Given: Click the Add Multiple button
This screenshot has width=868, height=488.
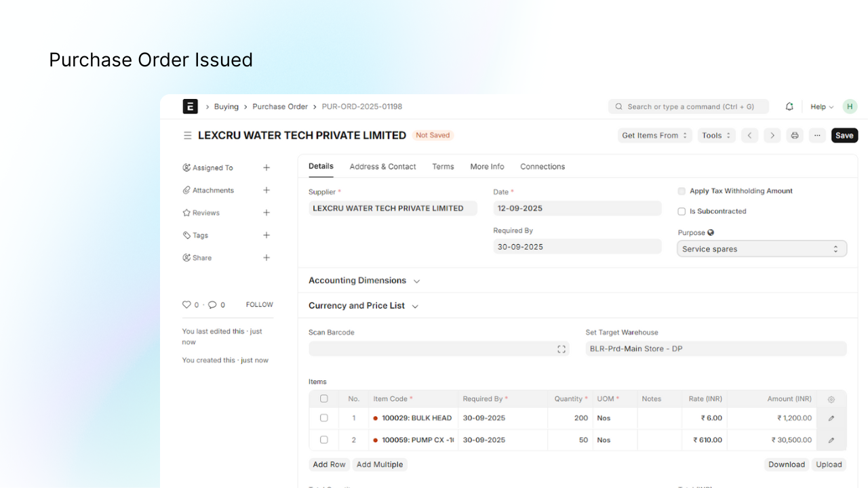Looking at the screenshot, I should (380, 464).
